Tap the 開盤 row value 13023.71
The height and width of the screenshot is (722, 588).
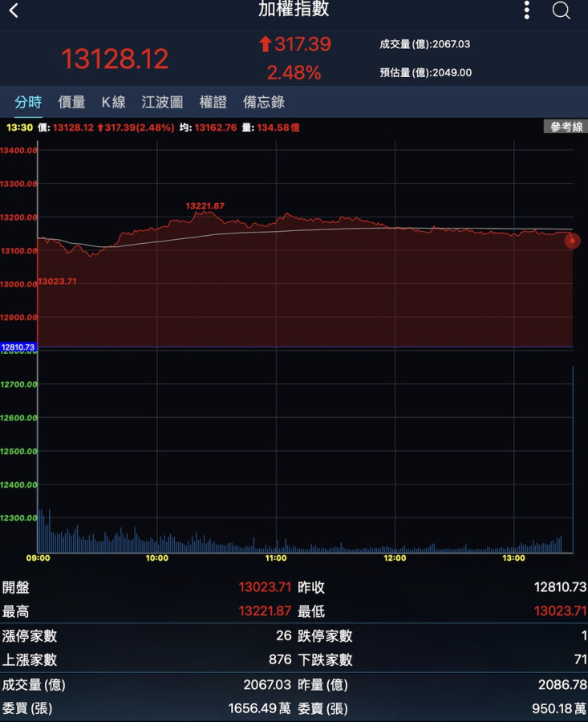tap(265, 587)
